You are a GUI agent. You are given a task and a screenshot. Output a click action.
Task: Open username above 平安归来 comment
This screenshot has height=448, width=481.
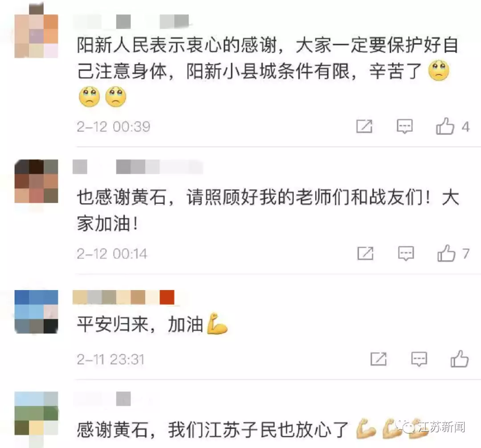124,297
